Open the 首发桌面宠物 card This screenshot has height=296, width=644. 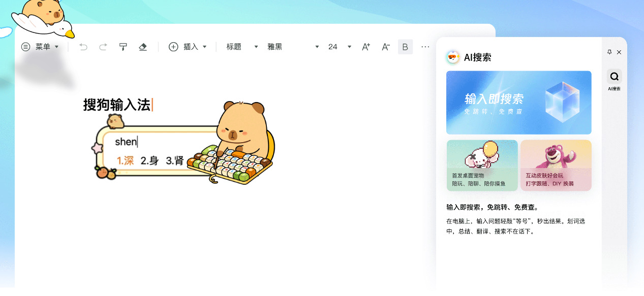(482, 166)
